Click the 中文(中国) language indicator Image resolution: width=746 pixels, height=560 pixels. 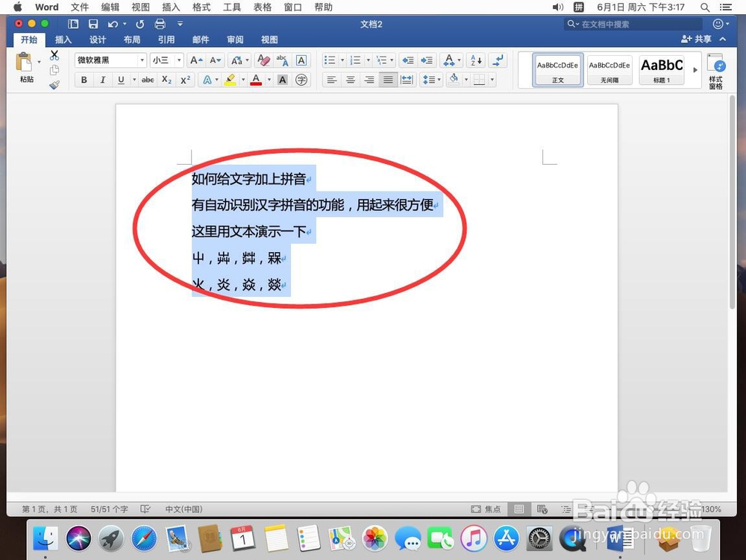[x=184, y=509]
